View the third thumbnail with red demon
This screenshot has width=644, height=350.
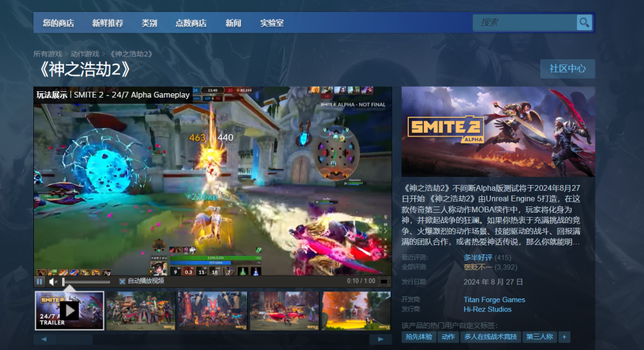point(213,311)
